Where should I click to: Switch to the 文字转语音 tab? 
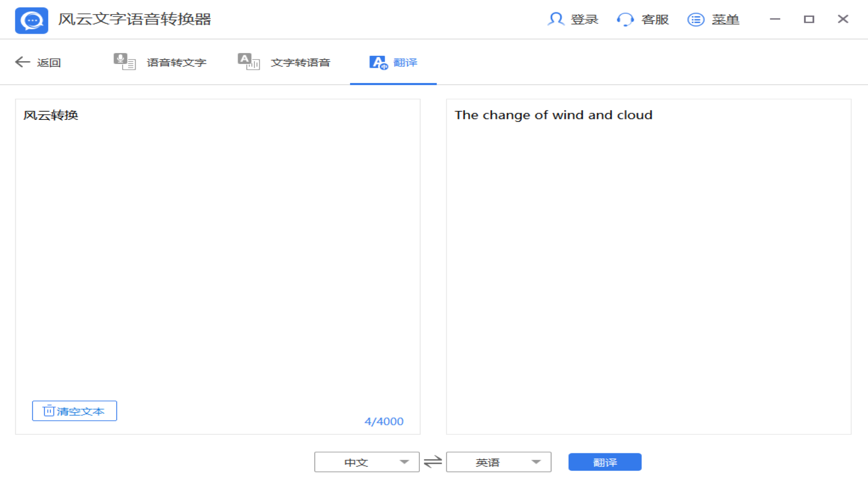point(300,62)
